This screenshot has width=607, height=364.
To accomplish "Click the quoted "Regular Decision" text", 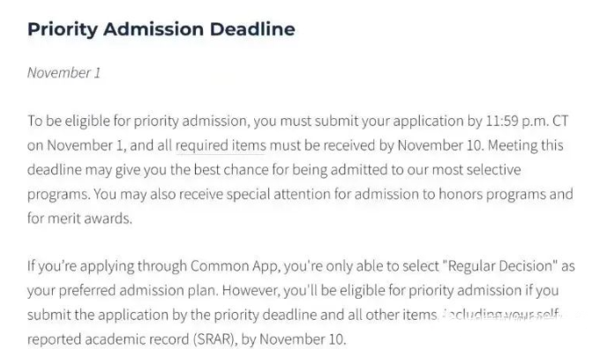I will 500,266.
